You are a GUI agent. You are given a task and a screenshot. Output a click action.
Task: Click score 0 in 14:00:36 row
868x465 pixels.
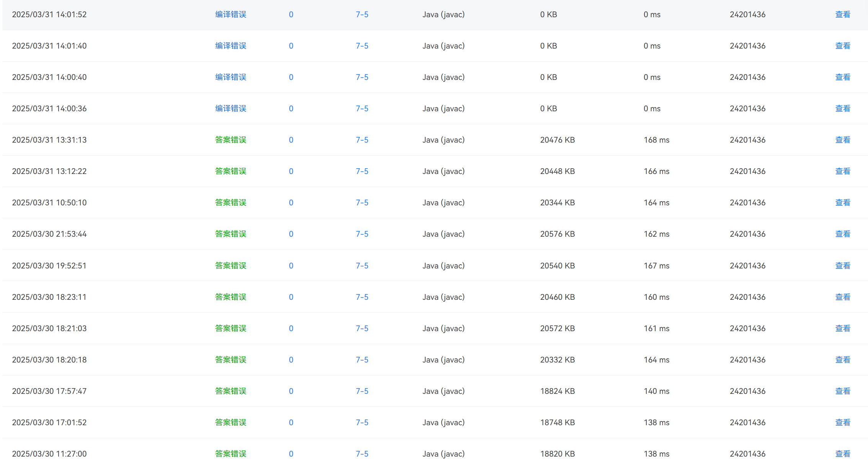pos(291,109)
